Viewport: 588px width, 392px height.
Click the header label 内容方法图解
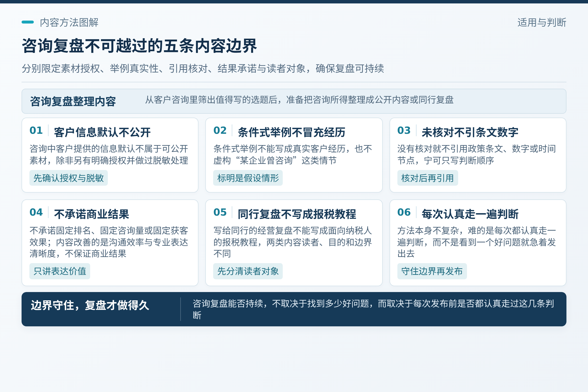[x=69, y=23]
